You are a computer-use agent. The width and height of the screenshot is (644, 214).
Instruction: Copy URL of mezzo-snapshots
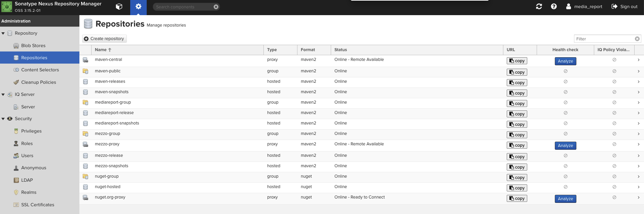pyautogui.click(x=517, y=167)
